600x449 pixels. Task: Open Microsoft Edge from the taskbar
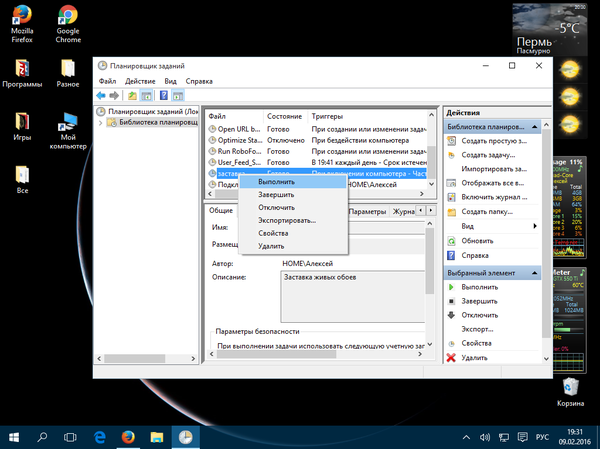tap(101, 437)
